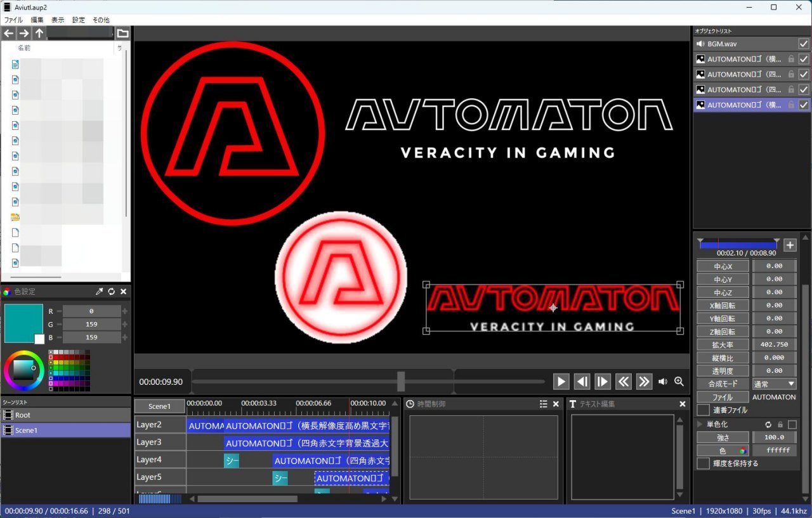Uncheck the selected object's checkbox
The image size is (812, 518).
pyautogui.click(x=804, y=105)
